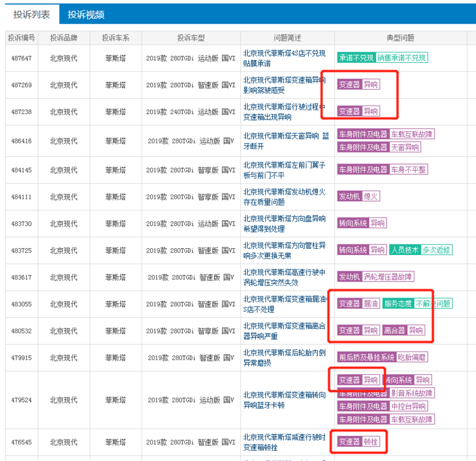Image resolution: width=476 pixels, height=461 pixels.
Task: Click 变速器 异响 tag in row 480532
Action: pos(358,331)
